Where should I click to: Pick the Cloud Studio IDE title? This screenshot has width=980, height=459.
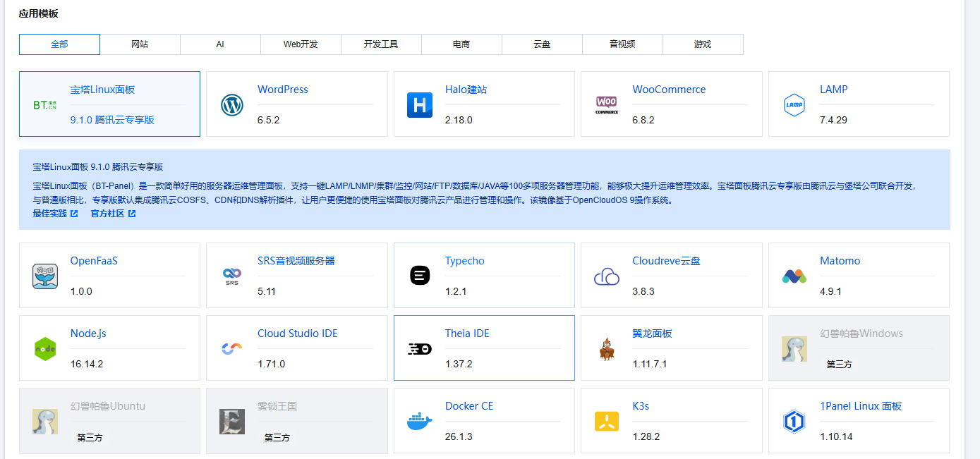298,333
